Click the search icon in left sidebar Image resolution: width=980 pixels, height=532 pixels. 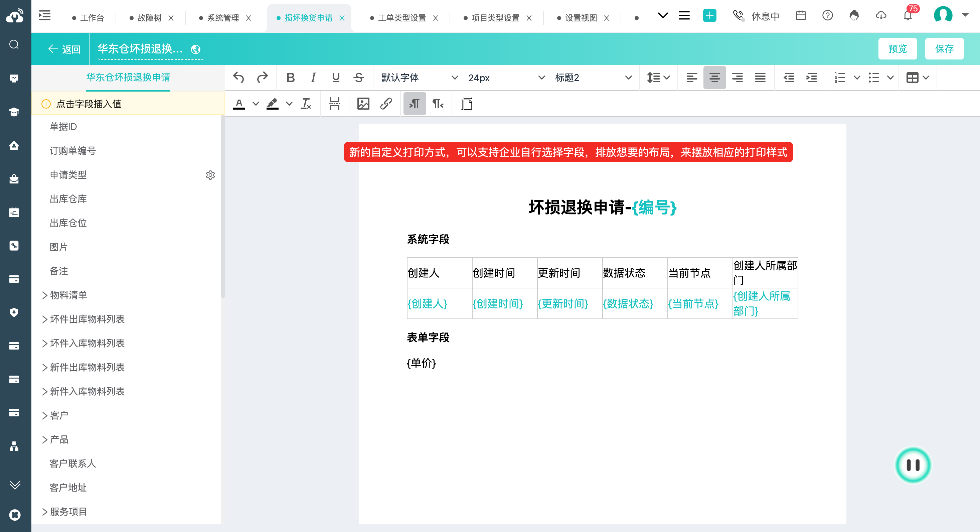(14, 44)
